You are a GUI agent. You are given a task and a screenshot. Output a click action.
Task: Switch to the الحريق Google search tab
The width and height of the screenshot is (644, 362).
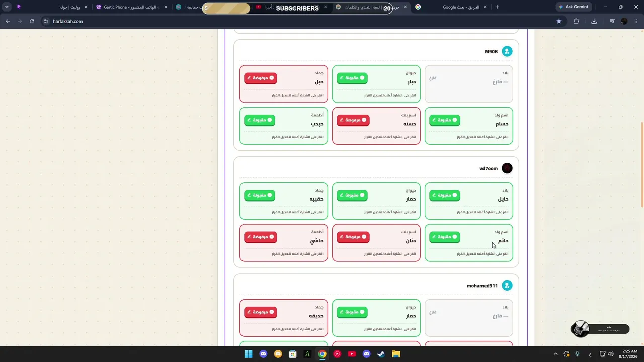point(450,7)
